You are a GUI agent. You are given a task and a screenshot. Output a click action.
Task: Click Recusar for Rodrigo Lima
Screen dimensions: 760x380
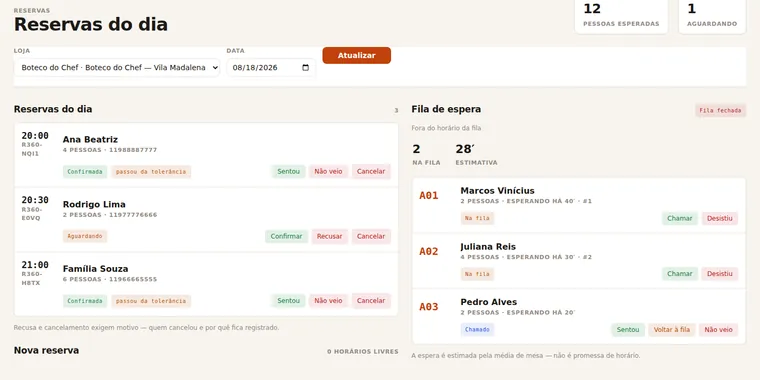tap(330, 237)
